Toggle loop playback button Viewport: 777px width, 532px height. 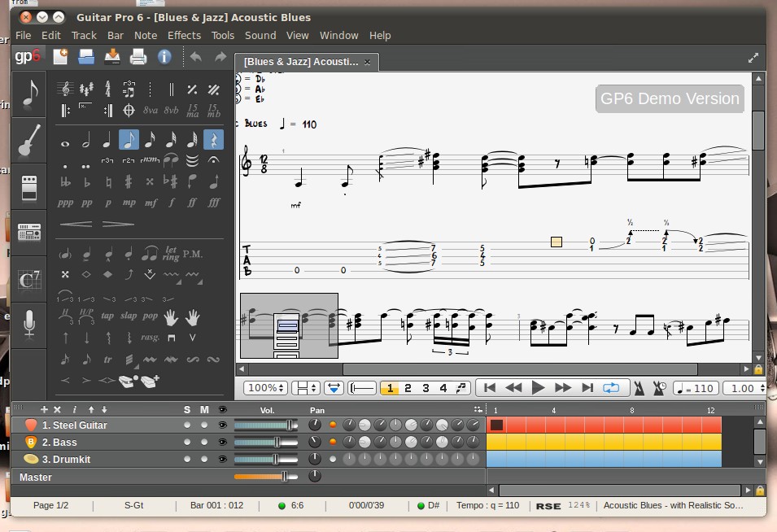(611, 388)
